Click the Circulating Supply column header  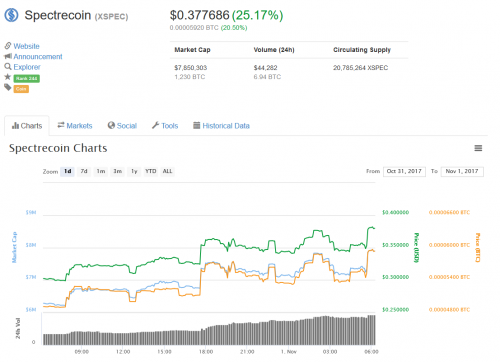[x=362, y=50]
